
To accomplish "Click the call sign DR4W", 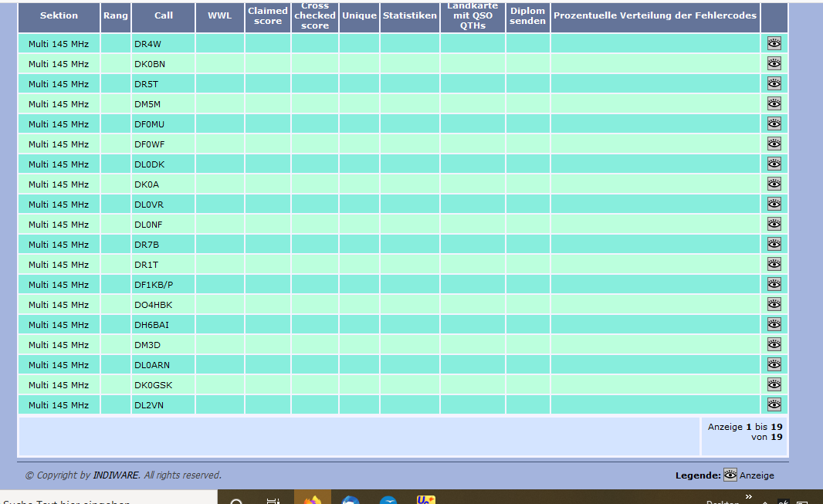I will click(147, 44).
